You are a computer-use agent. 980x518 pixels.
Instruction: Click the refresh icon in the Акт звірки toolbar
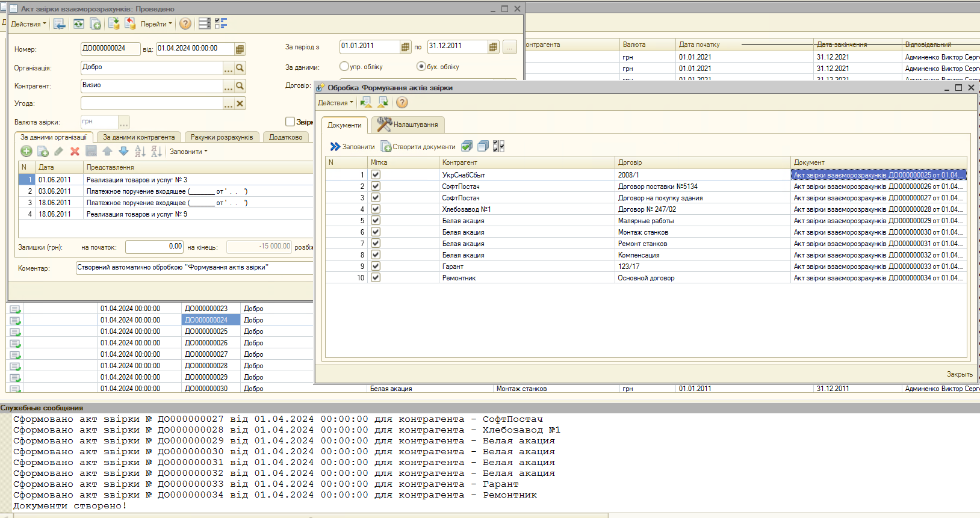[78, 23]
